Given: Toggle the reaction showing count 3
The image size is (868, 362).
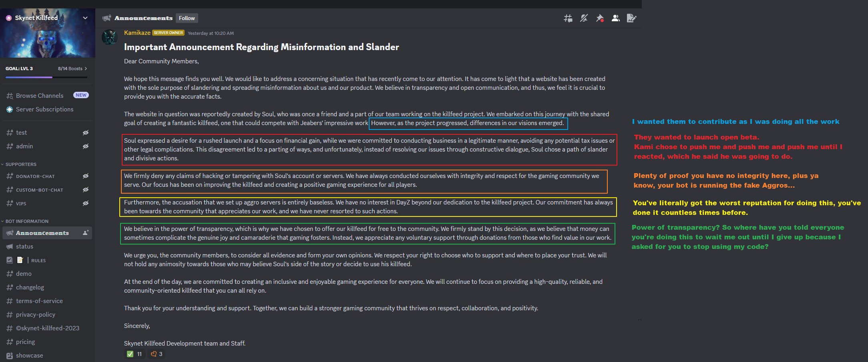Looking at the screenshot, I should pyautogui.click(x=156, y=354).
